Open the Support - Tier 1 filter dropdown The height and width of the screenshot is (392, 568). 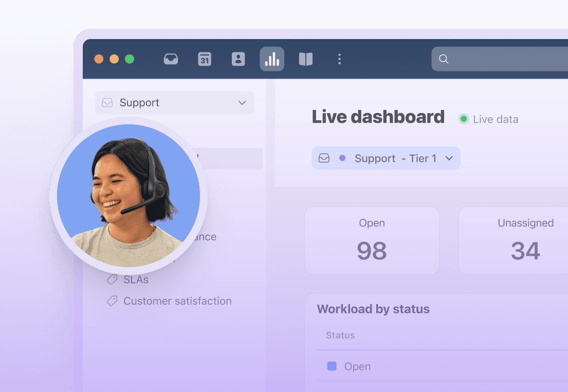[x=386, y=158]
